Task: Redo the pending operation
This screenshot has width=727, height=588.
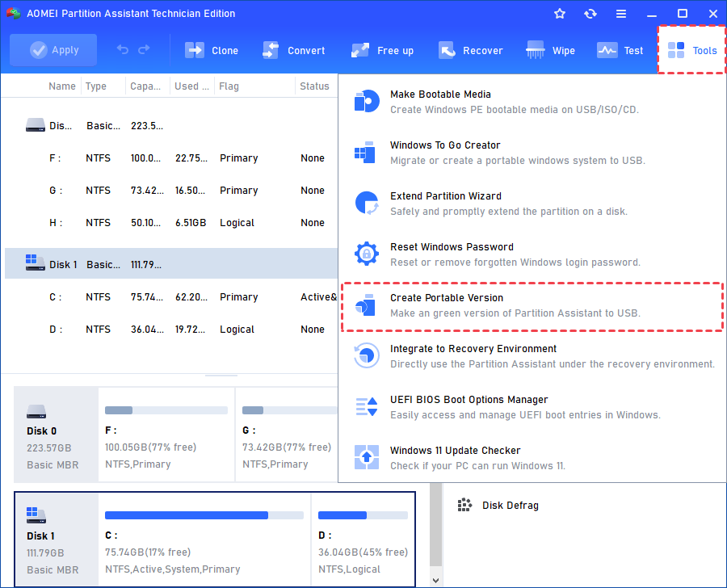Action: pyautogui.click(x=145, y=49)
